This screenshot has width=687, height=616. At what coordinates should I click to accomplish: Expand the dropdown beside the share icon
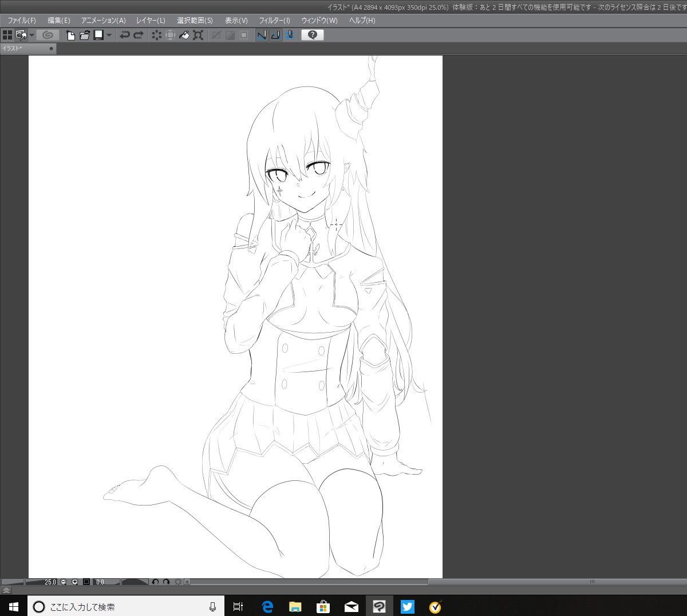32,35
